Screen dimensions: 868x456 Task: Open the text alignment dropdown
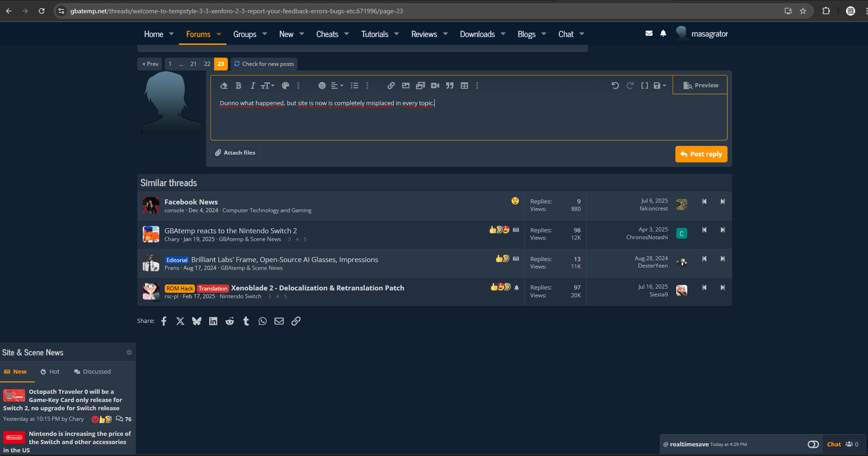[x=337, y=86]
